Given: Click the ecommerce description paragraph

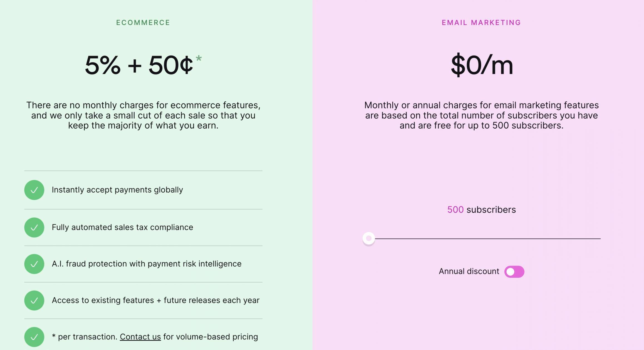Looking at the screenshot, I should (x=143, y=115).
